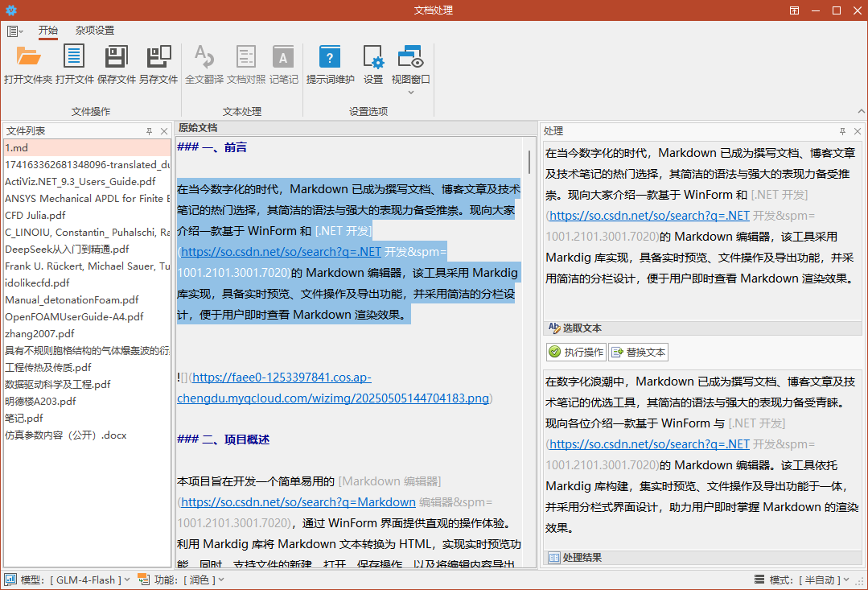Switch to the 杂项设置 ribbon tab
Viewport: 868px width, 590px height.
[x=95, y=31]
